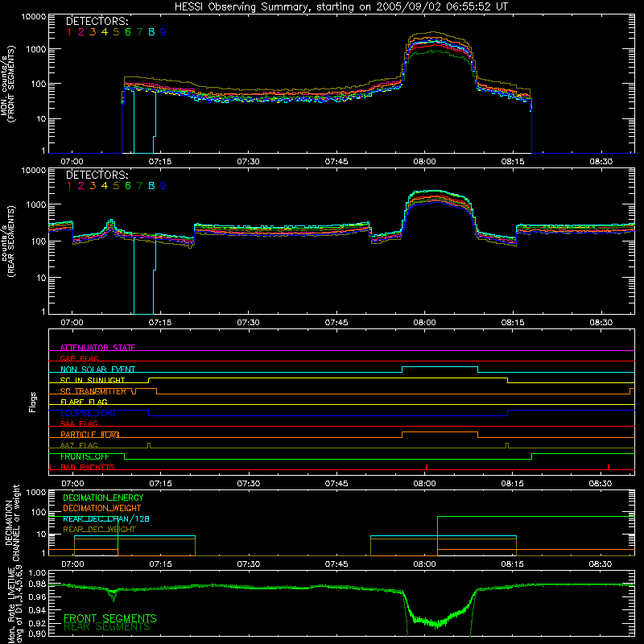Click detector 9 in rear segments legend
Screen dimensions: 644x644
tap(163, 186)
